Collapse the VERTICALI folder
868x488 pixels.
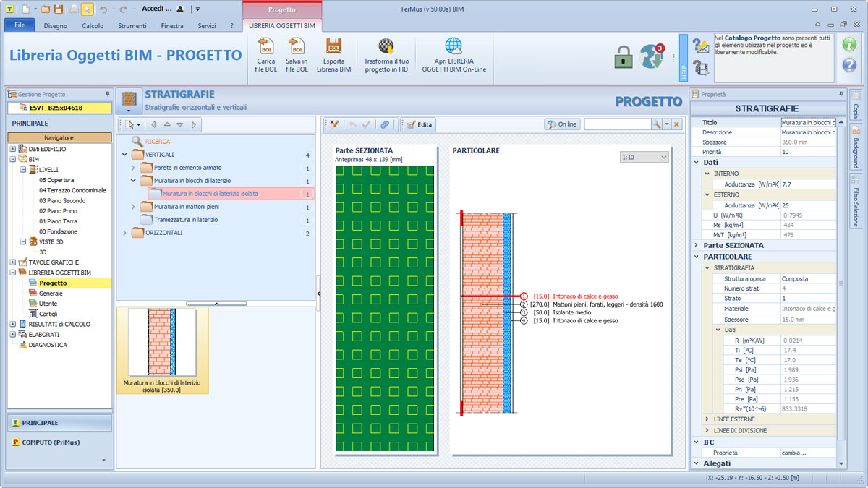[124, 155]
